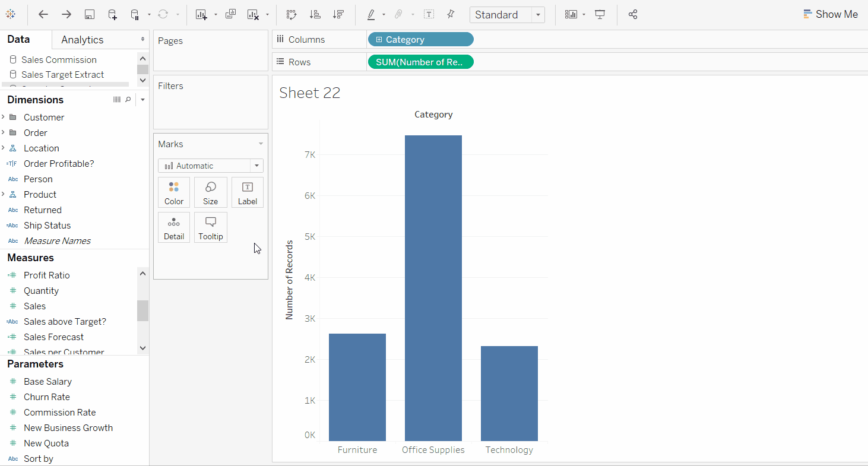Sort bars ascending
The width and height of the screenshot is (868, 466).
click(315, 15)
